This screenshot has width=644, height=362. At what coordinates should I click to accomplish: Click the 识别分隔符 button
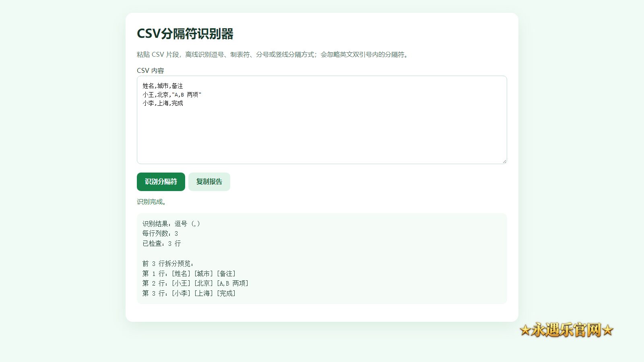pos(161,182)
